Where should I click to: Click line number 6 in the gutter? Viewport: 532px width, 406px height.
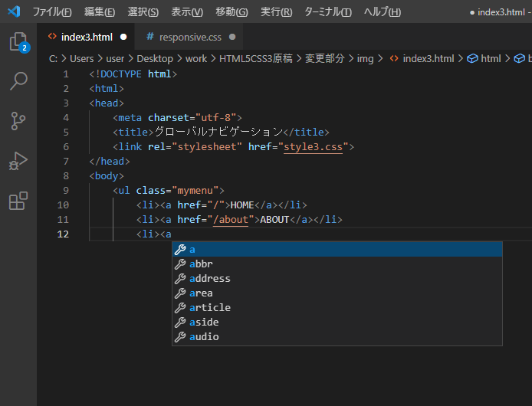[66, 147]
